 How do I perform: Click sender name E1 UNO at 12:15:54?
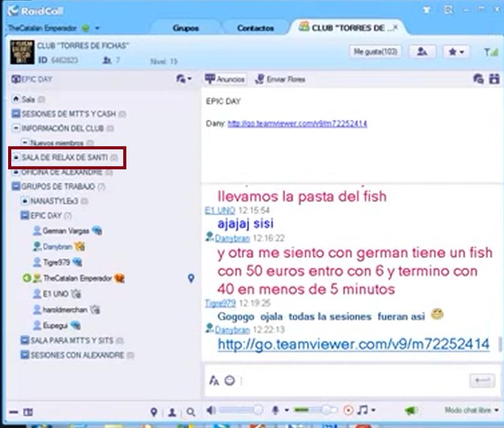220,210
